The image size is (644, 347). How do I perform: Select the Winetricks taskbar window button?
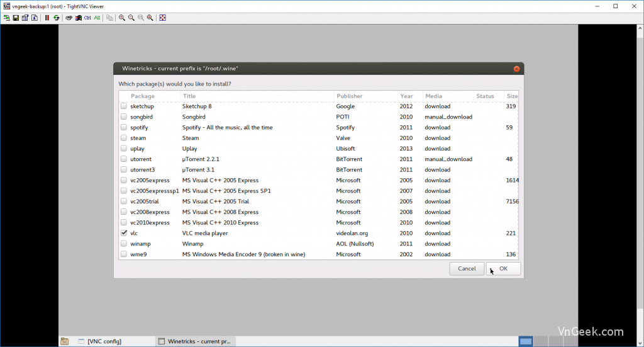pos(196,341)
